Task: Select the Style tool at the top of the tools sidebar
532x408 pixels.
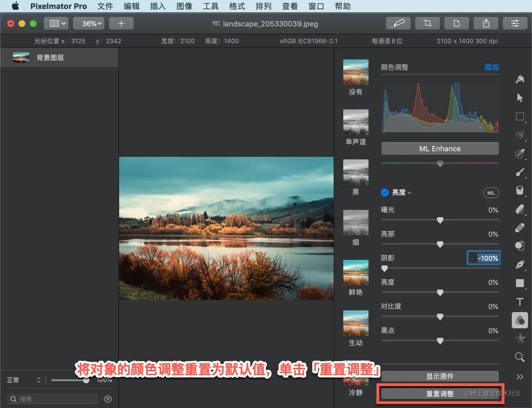Action: pos(520,79)
